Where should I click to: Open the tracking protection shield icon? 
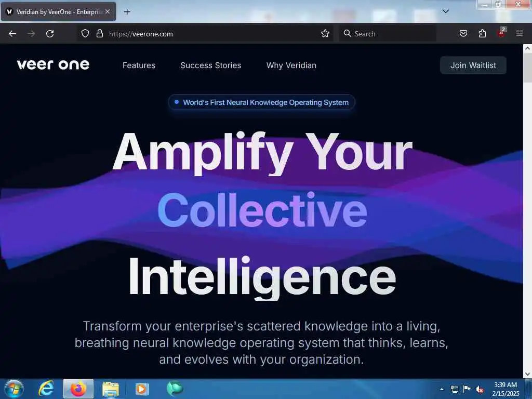point(85,34)
